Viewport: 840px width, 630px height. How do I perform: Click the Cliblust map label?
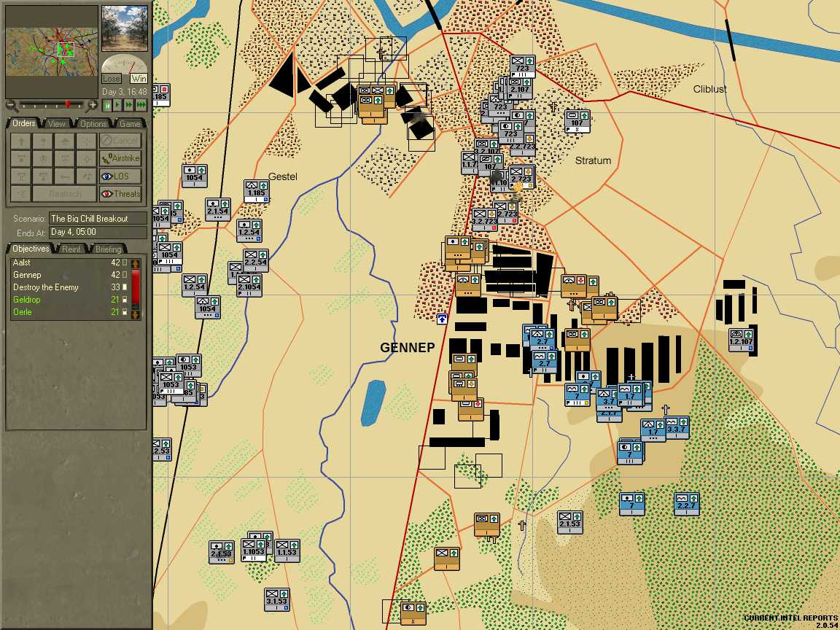click(x=709, y=89)
